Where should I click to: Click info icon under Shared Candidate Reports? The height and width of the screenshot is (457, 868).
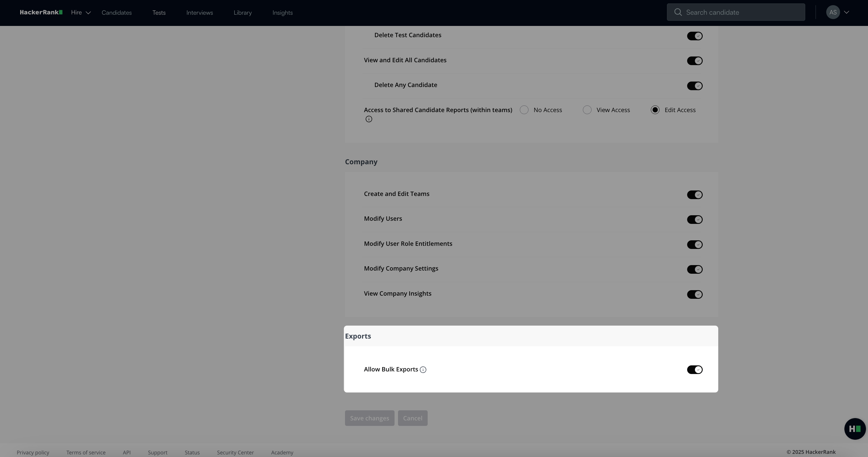click(369, 119)
